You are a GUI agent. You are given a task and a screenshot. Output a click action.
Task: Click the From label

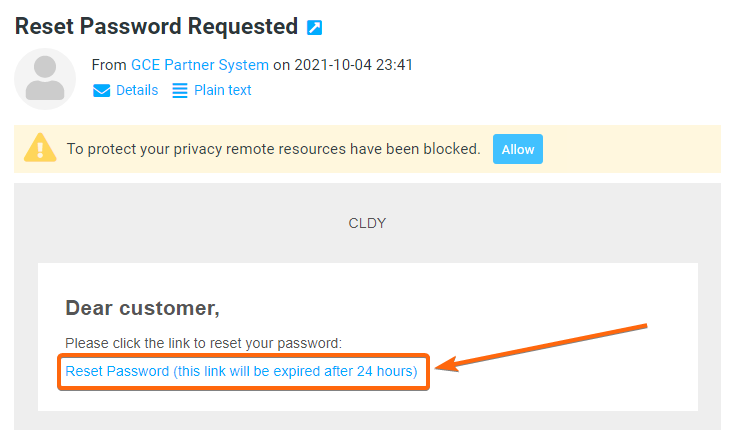(x=109, y=65)
